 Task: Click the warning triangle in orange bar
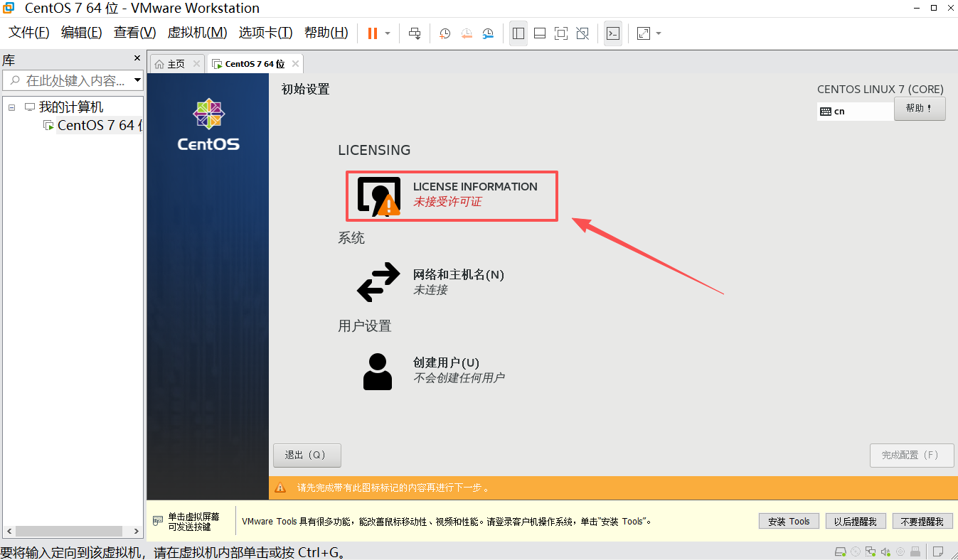coord(280,488)
